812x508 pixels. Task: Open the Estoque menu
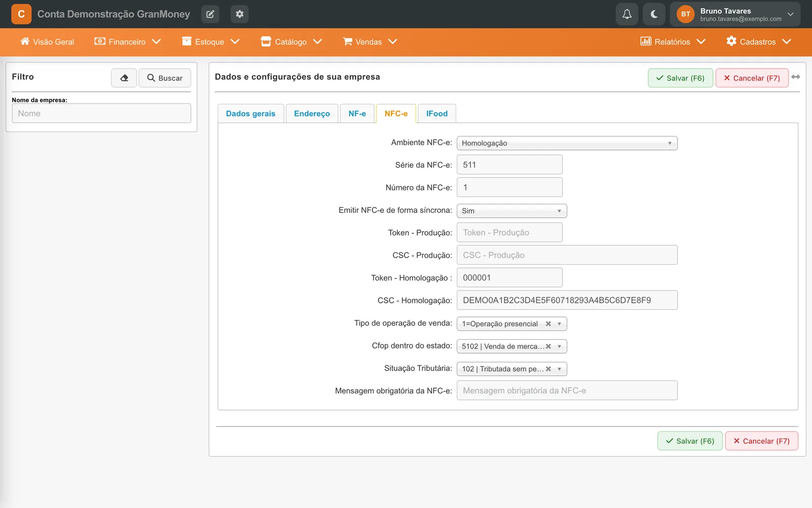tap(211, 42)
